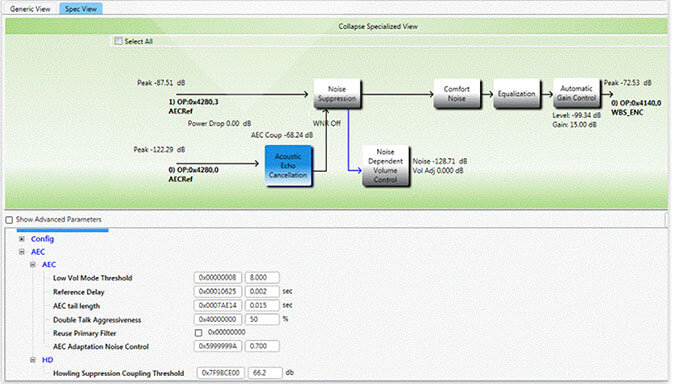This screenshot has height=384, width=674.
Task: Open the Equalization block
Action: 516,93
